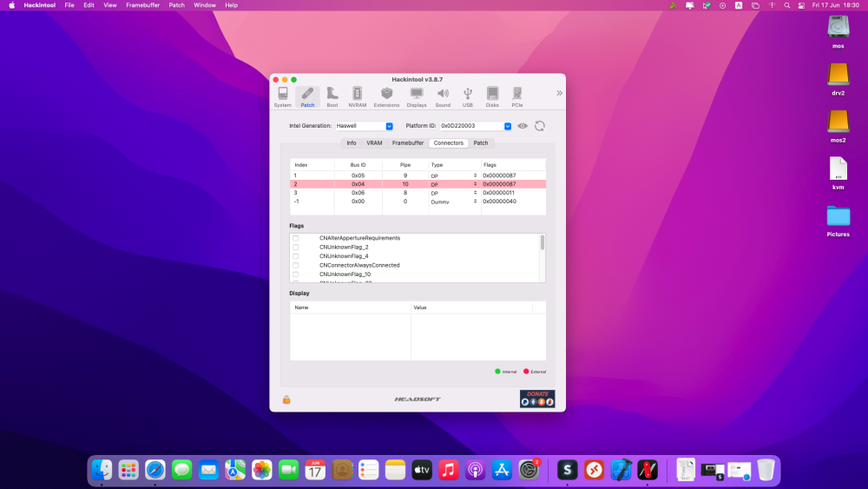Open System Preferences from the Dock
The height and width of the screenshot is (489, 868).
click(529, 470)
